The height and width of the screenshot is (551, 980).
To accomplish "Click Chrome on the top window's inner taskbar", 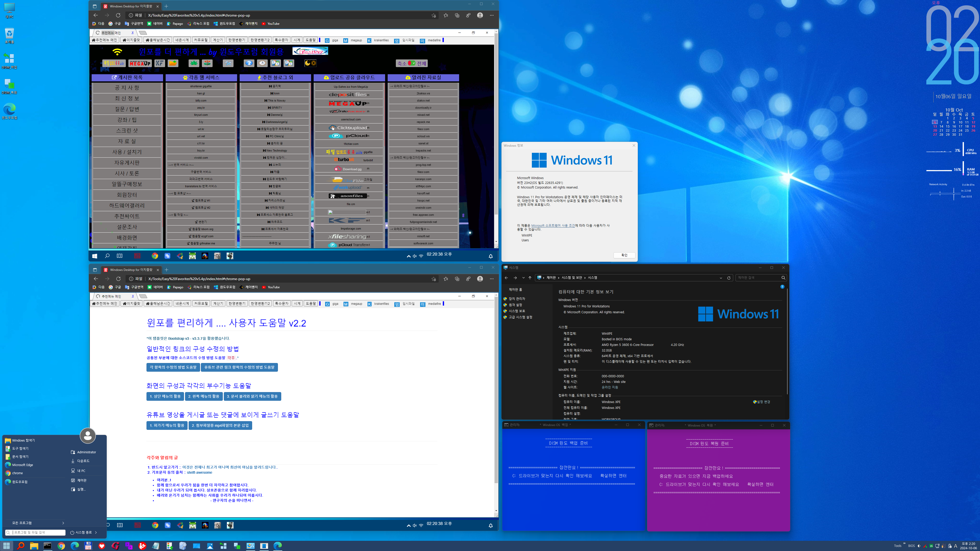I will tap(155, 256).
